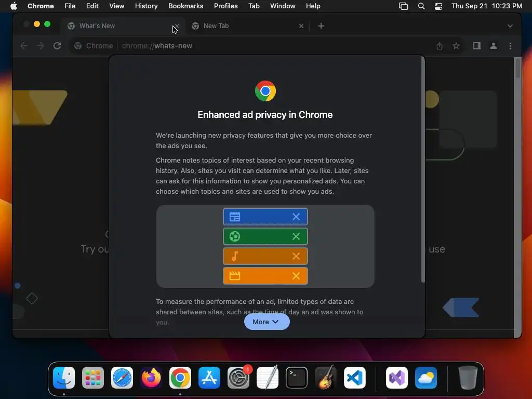Toggle Chrome's side panel icon
Viewport: 532px width, 399px height.
coord(477,46)
